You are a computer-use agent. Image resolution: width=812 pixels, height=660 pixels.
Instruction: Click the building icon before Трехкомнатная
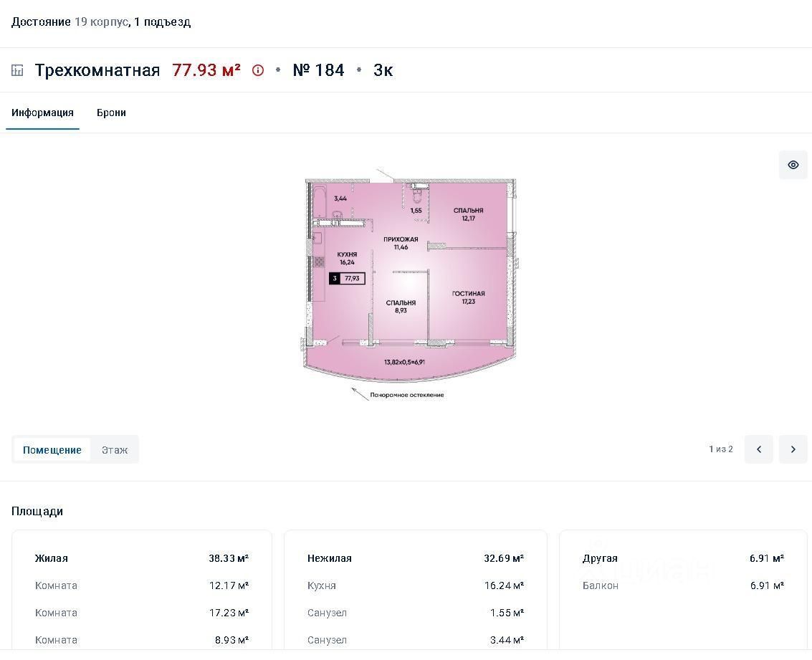(17, 70)
